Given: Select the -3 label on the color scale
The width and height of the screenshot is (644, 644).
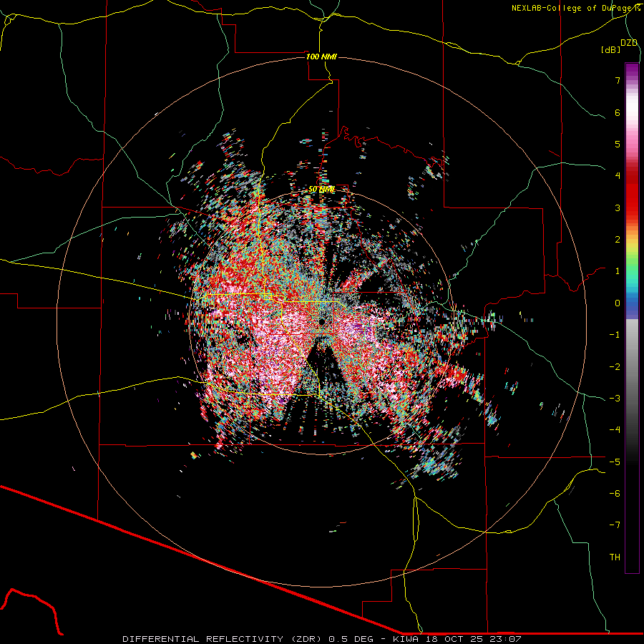Looking at the screenshot, I should [615, 399].
